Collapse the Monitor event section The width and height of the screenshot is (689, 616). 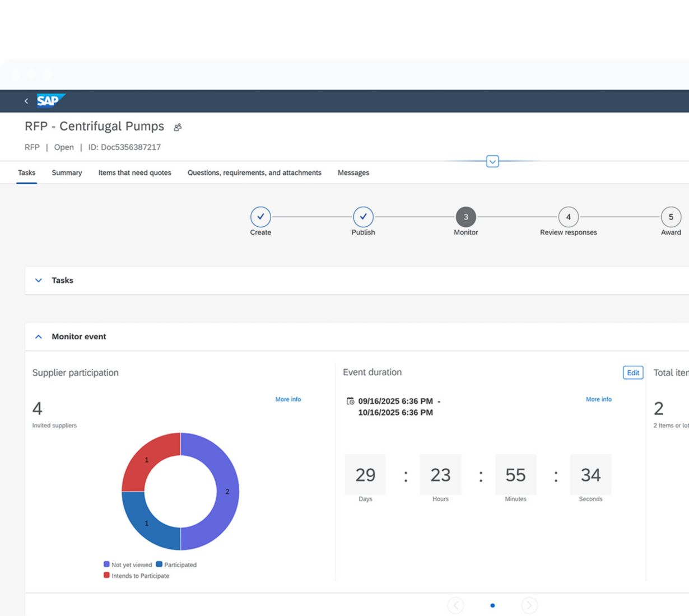coord(39,337)
